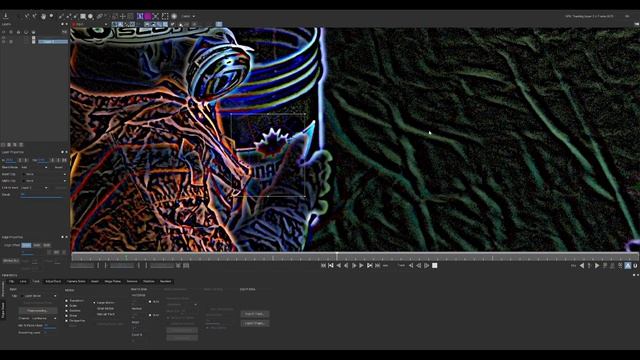This screenshot has height=360, width=640.
Task: Select the Create Ellipse shape tool
Action: [x=91, y=16]
